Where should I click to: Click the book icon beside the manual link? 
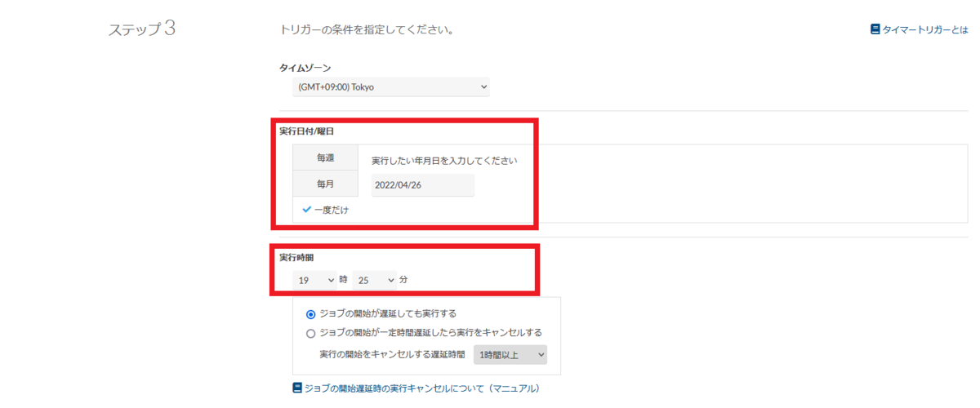tap(296, 388)
